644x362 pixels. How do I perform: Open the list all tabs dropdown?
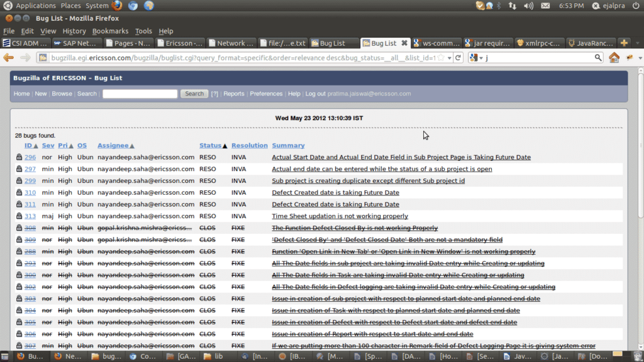pyautogui.click(x=638, y=43)
